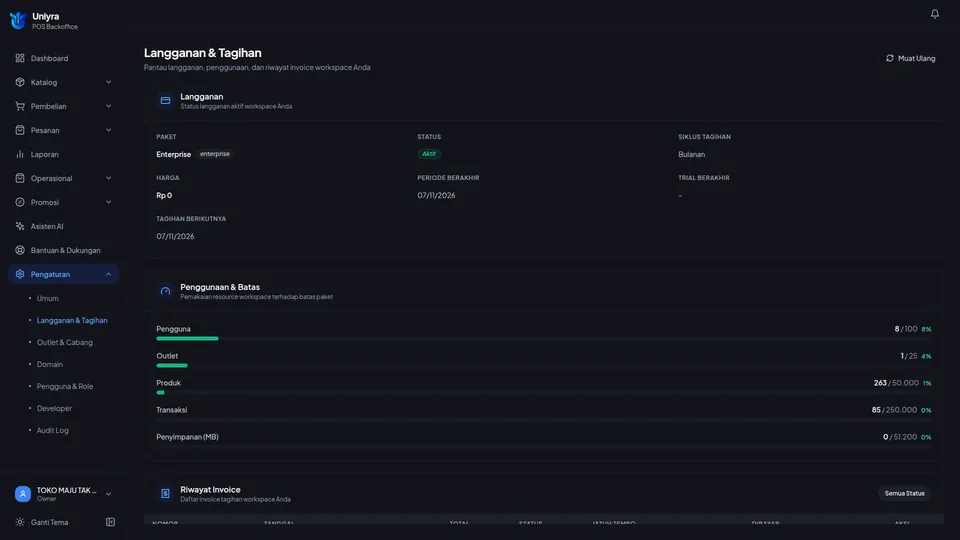Click the Penyimpanan (MB) usage label
960x540 pixels.
click(187, 437)
